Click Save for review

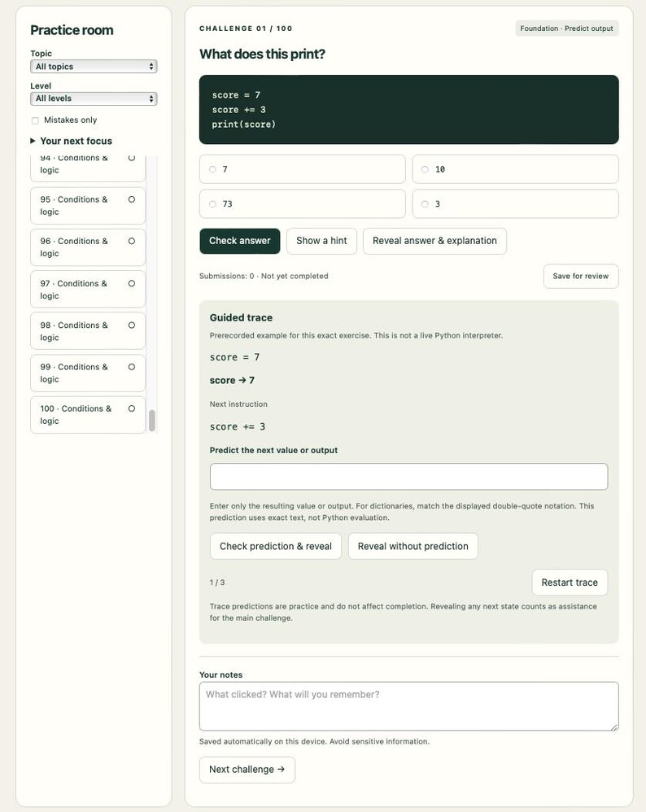[581, 276]
